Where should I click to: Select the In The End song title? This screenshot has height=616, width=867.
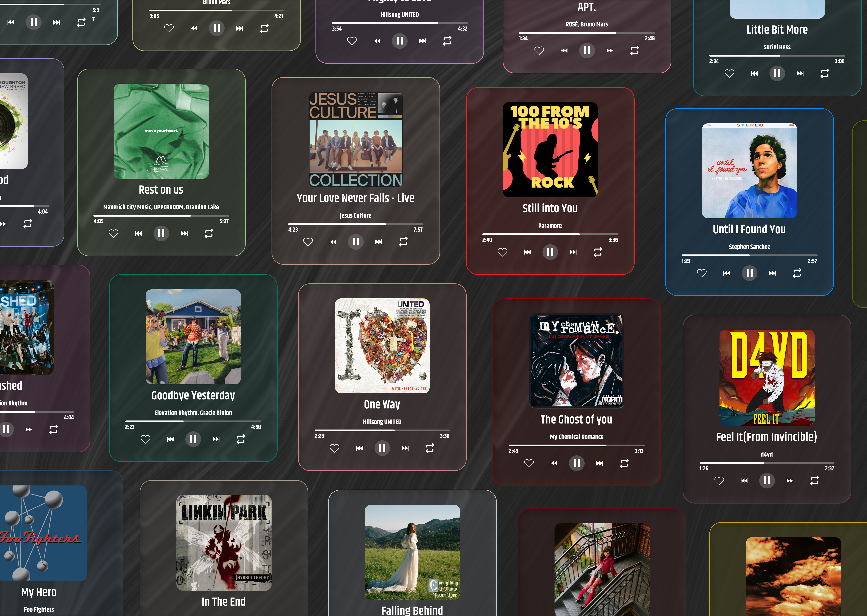click(224, 602)
